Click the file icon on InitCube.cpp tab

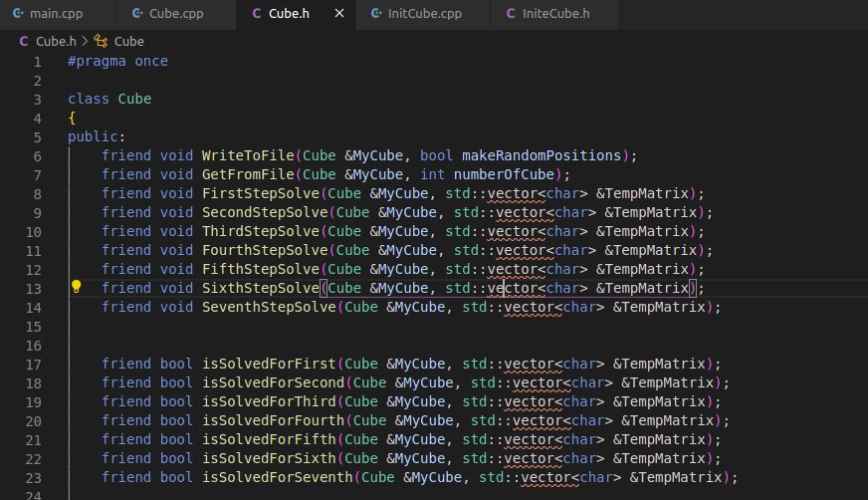(x=374, y=14)
